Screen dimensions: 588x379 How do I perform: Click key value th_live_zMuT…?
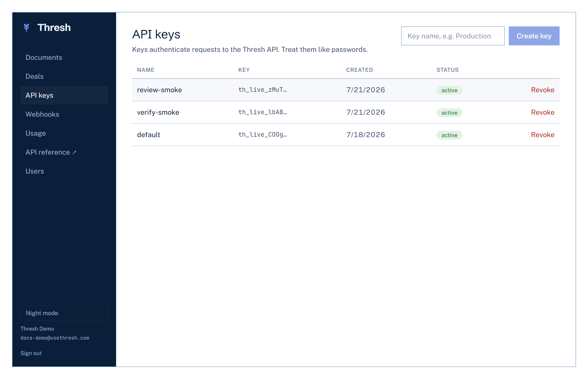(263, 90)
